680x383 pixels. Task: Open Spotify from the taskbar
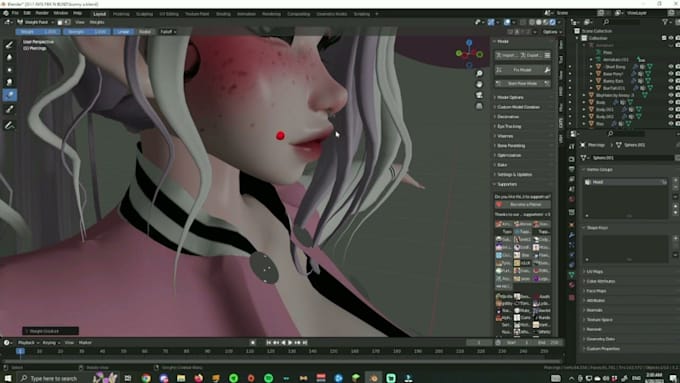(268, 378)
